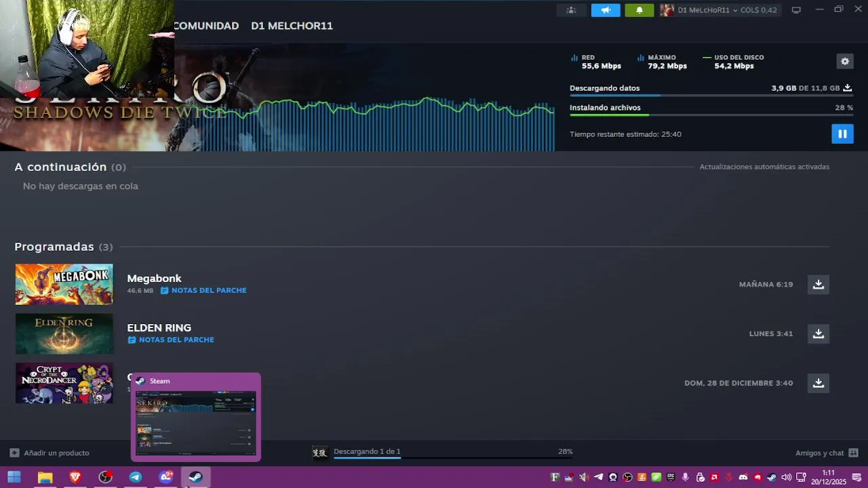Open Windows notification center icon
Screen dimensions: 868x488
(856, 478)
